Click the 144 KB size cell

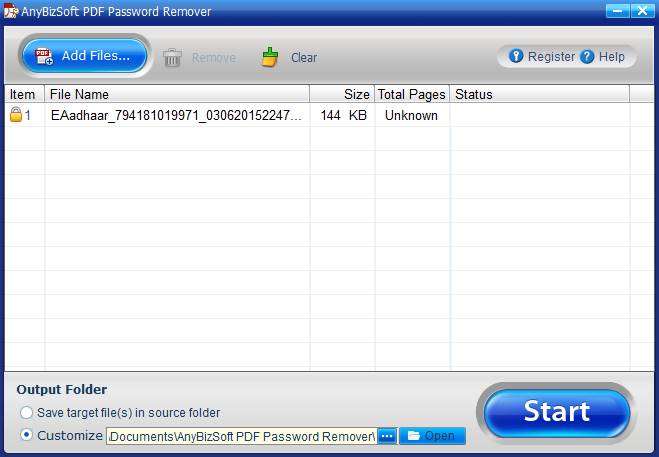pyautogui.click(x=343, y=115)
